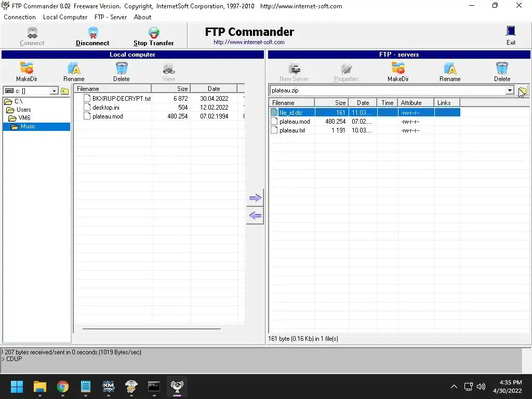Viewport: 532px width, 399px height.
Task: Go up one level in FTP server folder
Action: (x=523, y=90)
